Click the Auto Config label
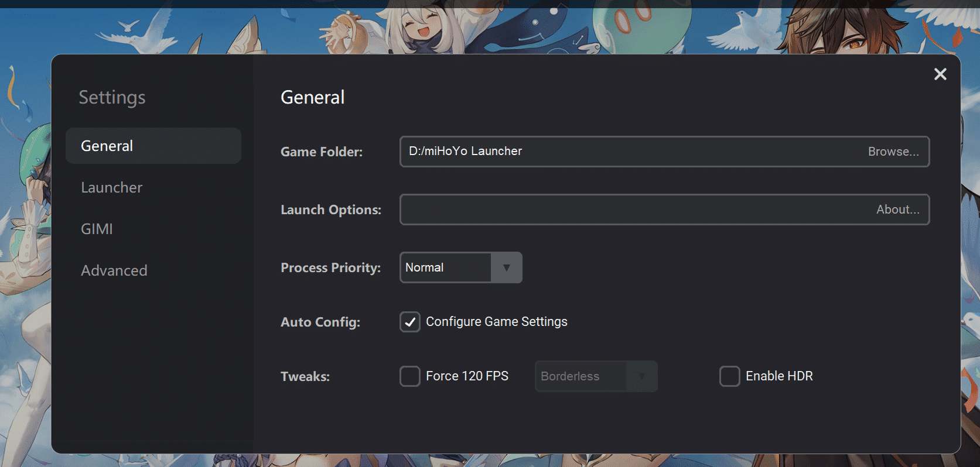 (320, 322)
